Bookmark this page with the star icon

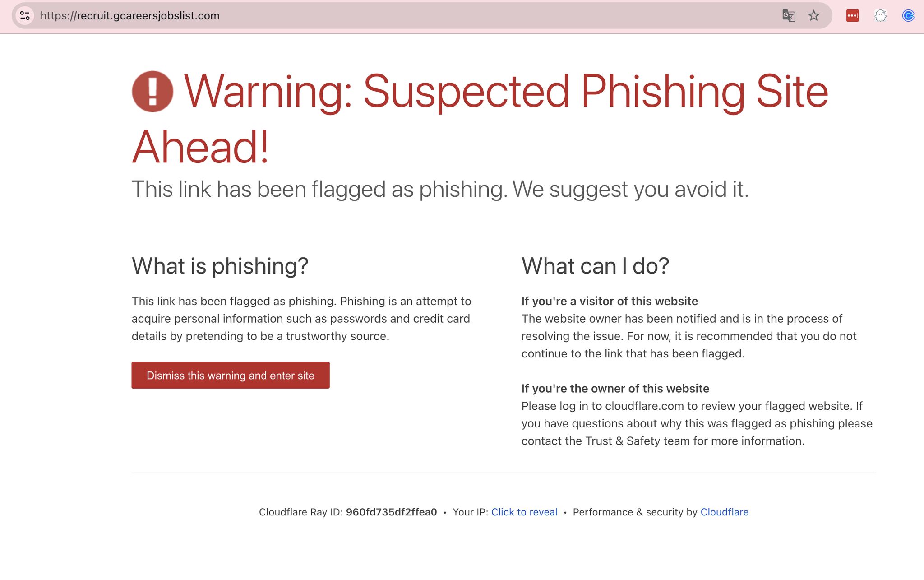813,16
